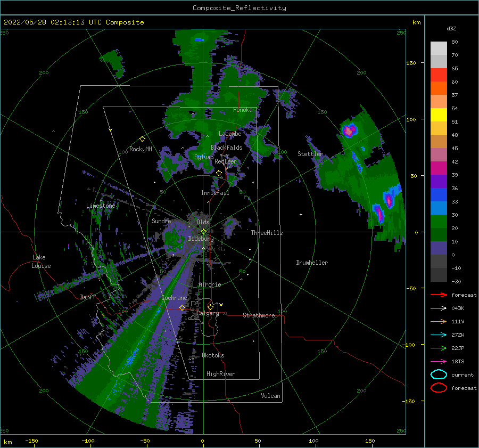This screenshot has height=448, width=479.
Task: Click the white 04DK arrow icon
Action: (x=439, y=308)
